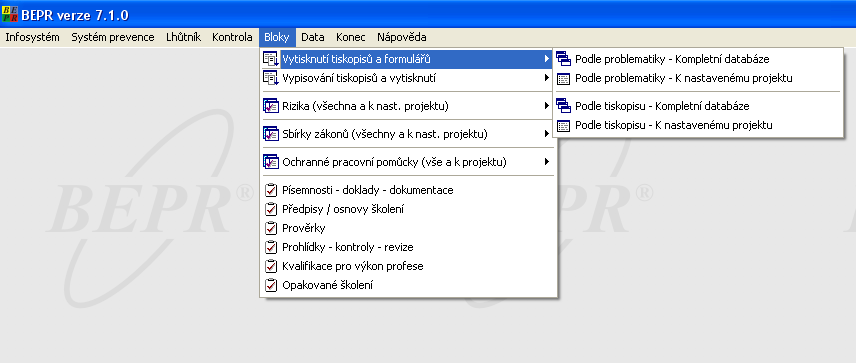Expand arrow next to Sbírky zákonů
This screenshot has width=856, height=363.
click(546, 134)
